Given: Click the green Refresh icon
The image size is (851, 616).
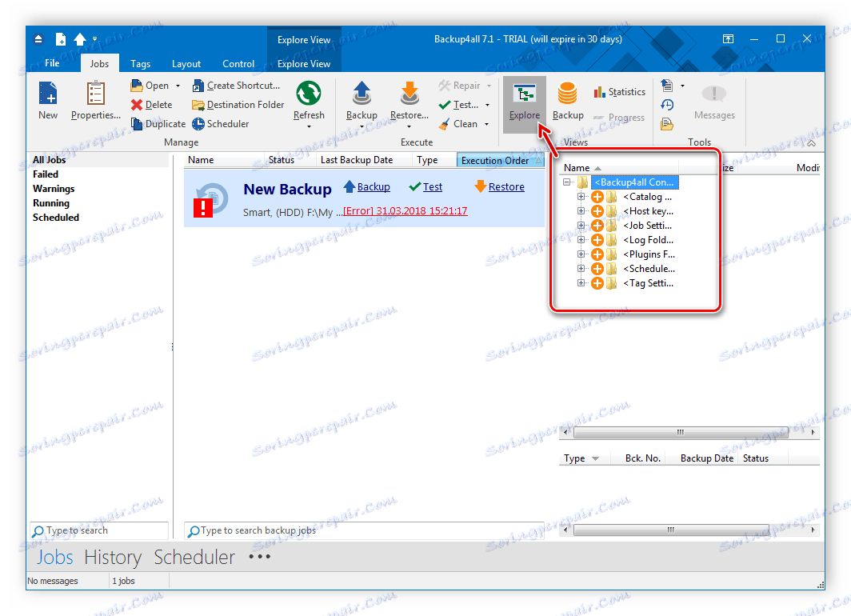Looking at the screenshot, I should coord(308,93).
